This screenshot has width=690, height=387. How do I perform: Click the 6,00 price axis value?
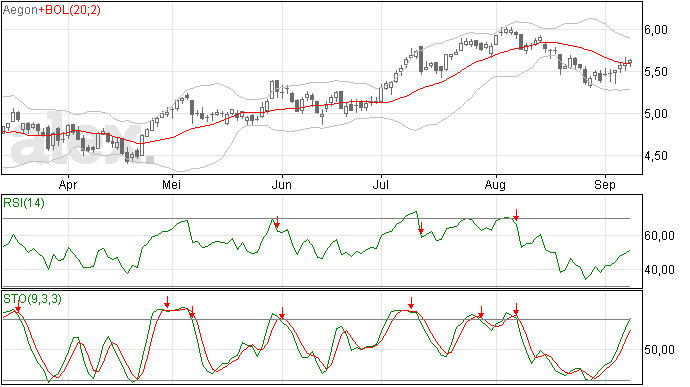(x=656, y=30)
